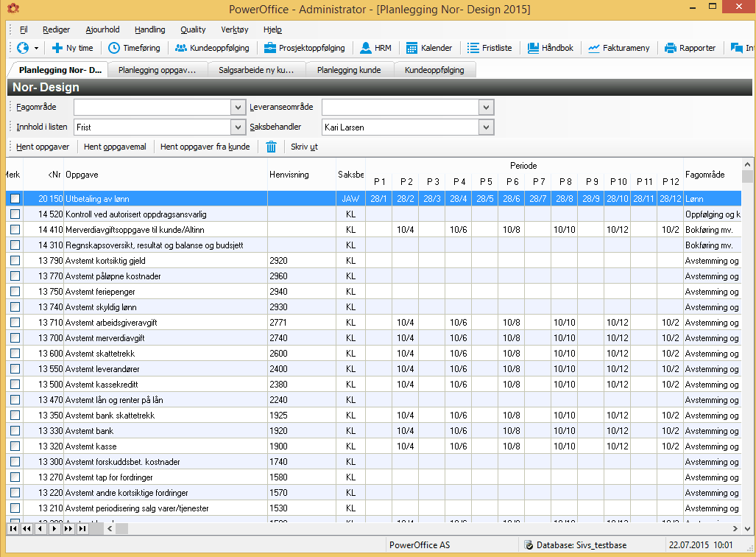Screen dimensions: 756x557
Task: Mark checkbox for Avstemt kortsiktig gjeld
Action: point(15,260)
